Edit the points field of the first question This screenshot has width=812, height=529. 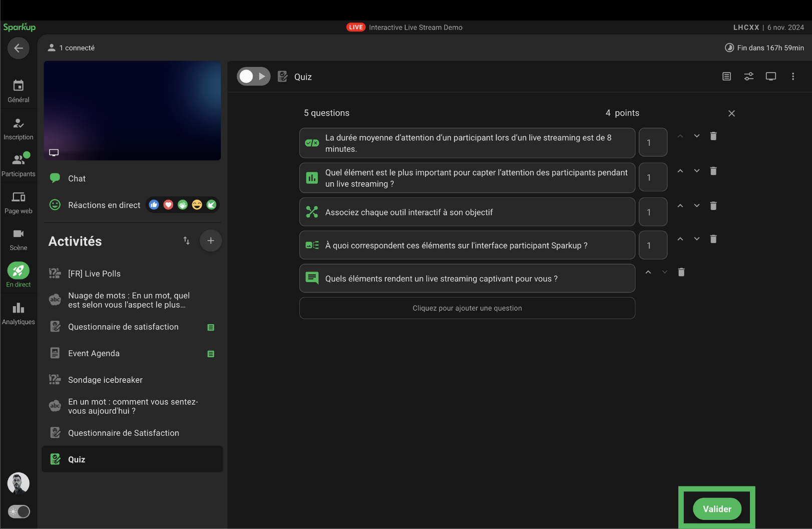[x=653, y=143]
